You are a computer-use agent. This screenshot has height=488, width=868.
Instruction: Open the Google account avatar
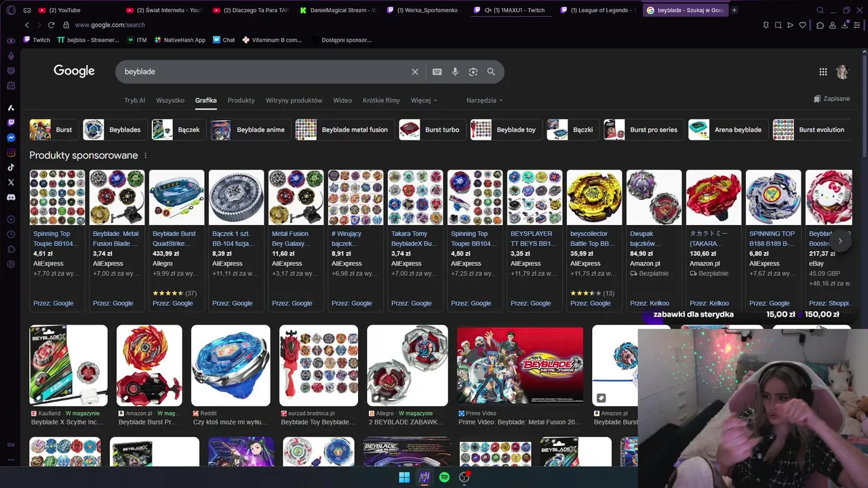tap(842, 72)
